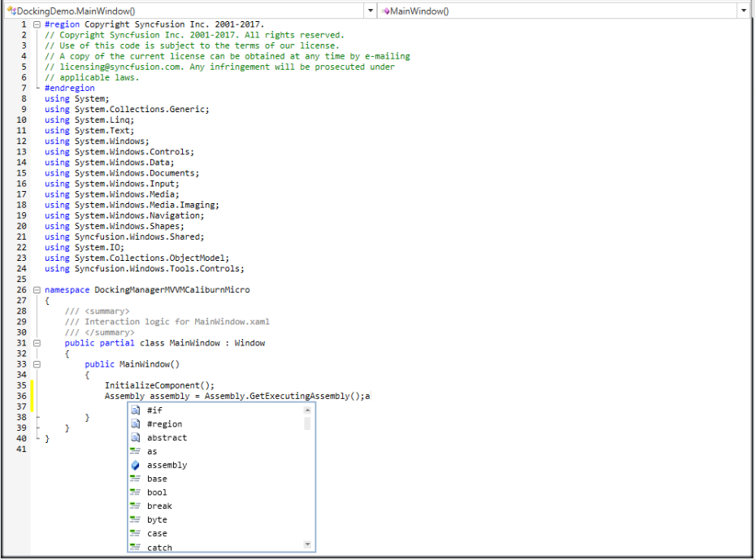Click the blue variable icon for assembly
755x560 pixels.
click(136, 465)
